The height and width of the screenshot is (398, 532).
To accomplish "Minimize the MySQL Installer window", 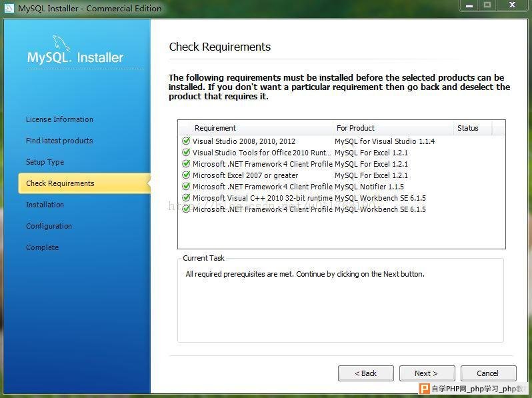I will (469, 5).
